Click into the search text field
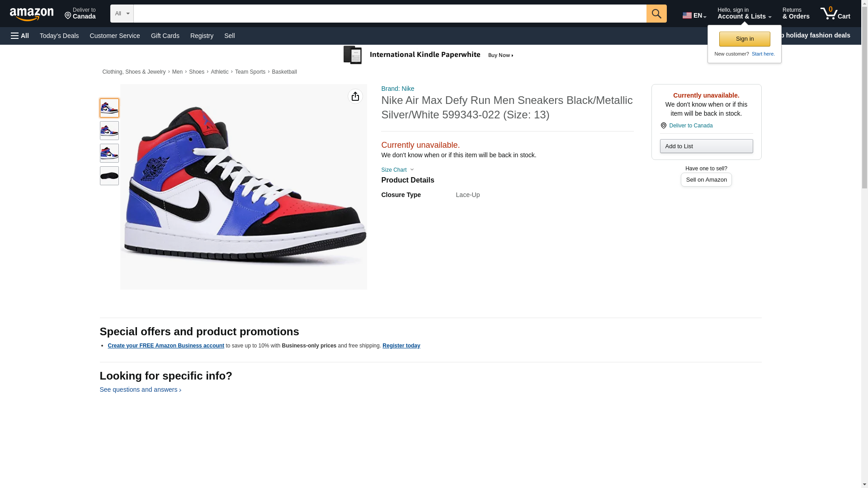The width and height of the screenshot is (868, 488). coord(389,14)
